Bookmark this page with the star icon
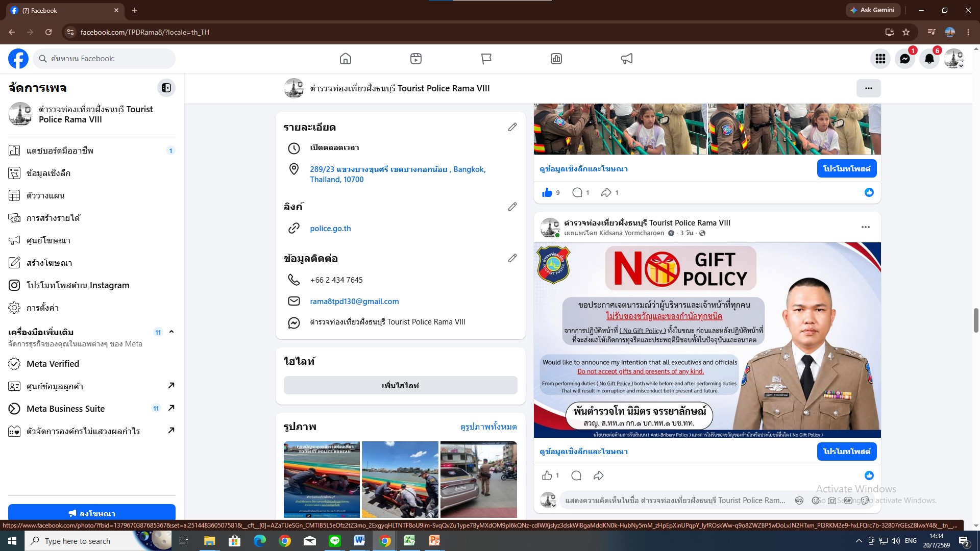 (906, 32)
